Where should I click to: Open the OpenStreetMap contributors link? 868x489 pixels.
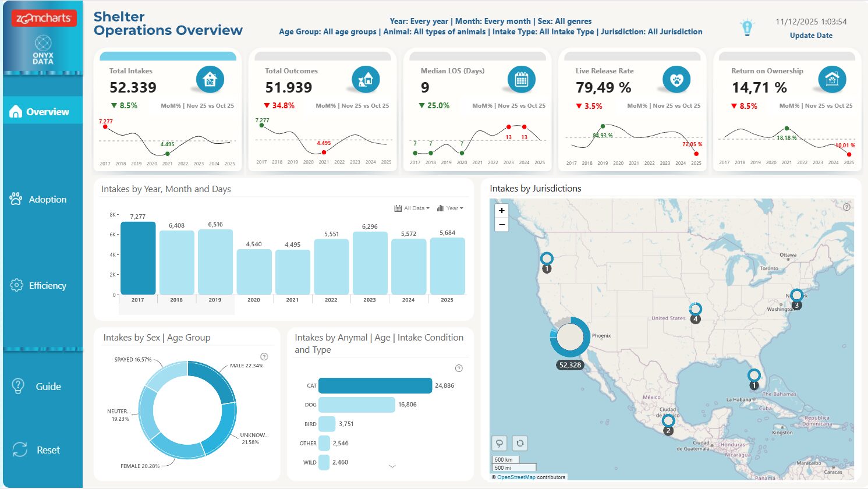518,476
